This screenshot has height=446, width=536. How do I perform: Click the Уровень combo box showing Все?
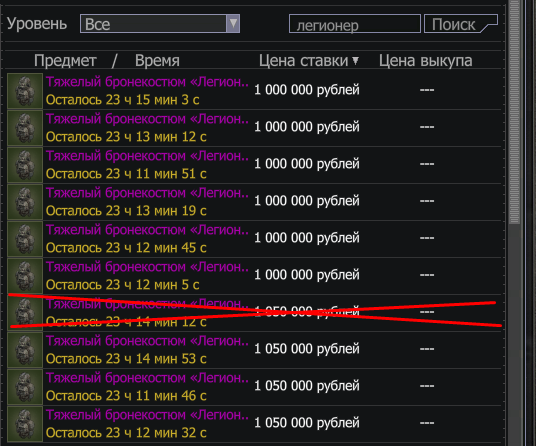tap(160, 24)
